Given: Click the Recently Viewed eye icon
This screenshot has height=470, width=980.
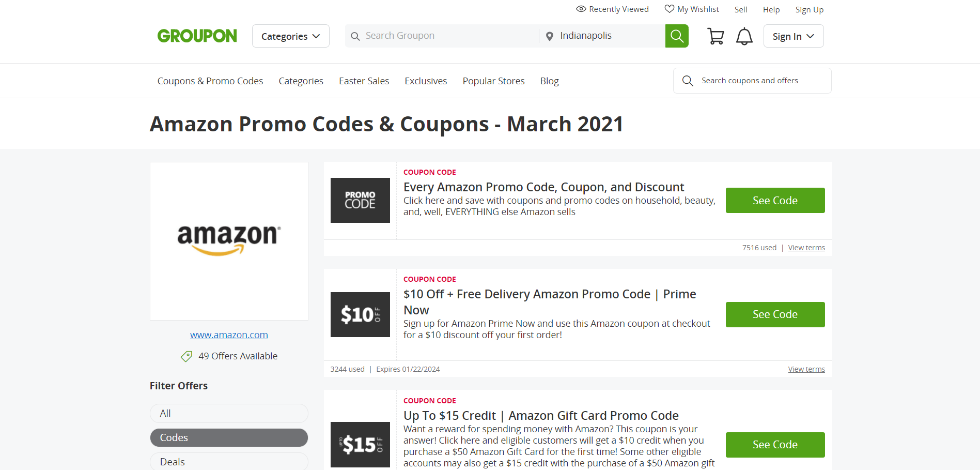Looking at the screenshot, I should [x=581, y=9].
